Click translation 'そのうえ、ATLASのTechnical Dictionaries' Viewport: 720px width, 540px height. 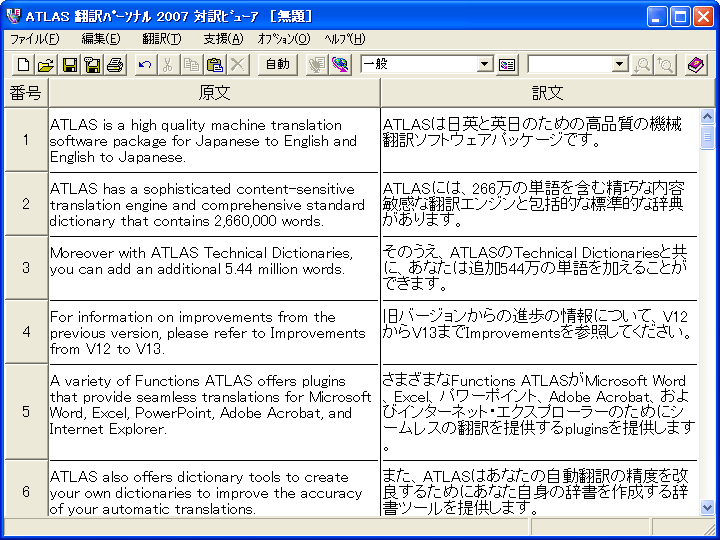pyautogui.click(x=521, y=253)
